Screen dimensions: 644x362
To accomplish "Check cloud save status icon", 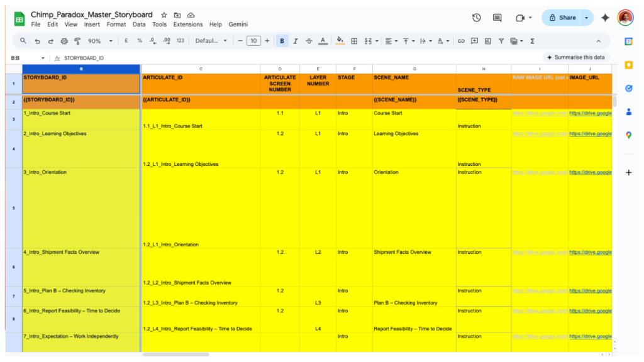I will point(191,15).
